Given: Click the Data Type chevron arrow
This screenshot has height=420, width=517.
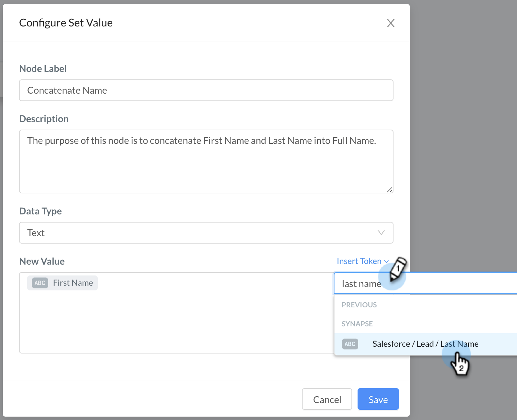Looking at the screenshot, I should point(381,233).
